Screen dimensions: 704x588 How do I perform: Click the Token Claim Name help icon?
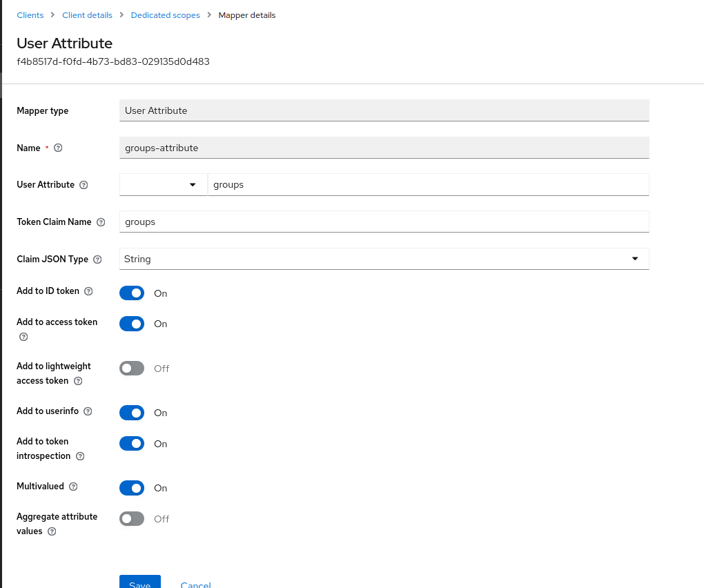101,222
